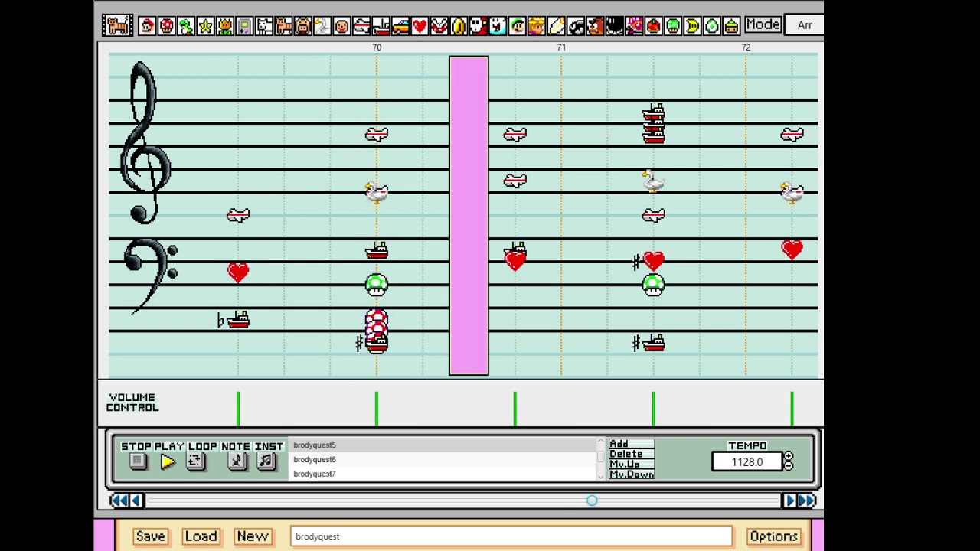Start the song with PLAY button
Viewport: 980px width, 551px height.
pyautogui.click(x=168, y=461)
